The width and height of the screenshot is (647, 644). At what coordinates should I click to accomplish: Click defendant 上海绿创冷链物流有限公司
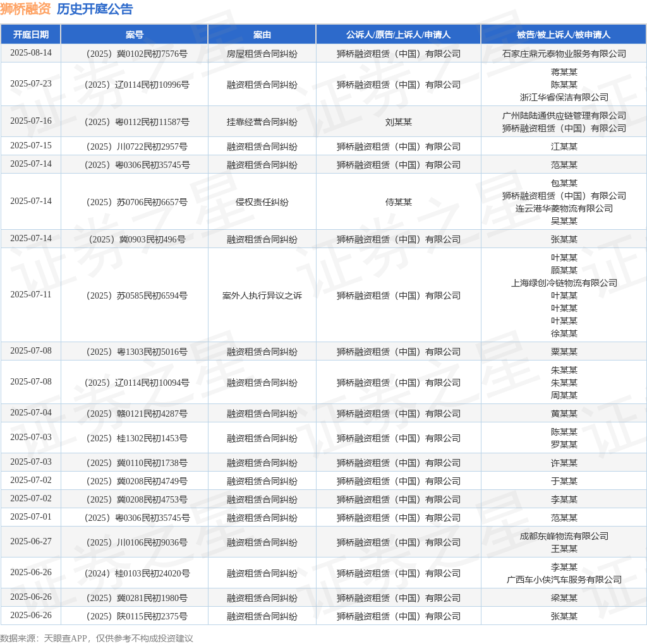pos(564,283)
